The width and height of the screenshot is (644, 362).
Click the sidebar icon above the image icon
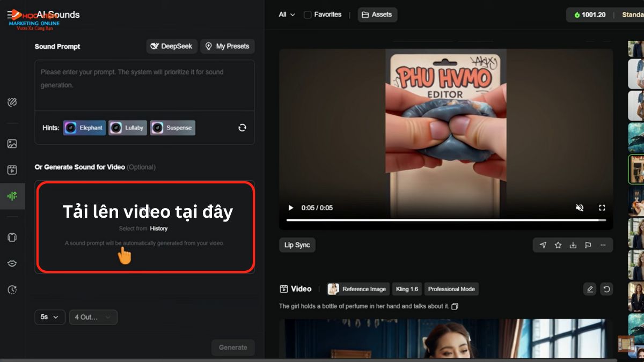pos(12,102)
